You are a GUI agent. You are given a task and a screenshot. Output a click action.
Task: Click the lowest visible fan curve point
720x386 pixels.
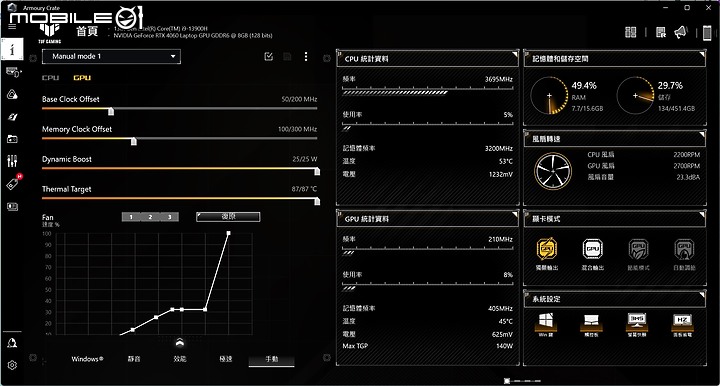pyautogui.click(x=133, y=330)
